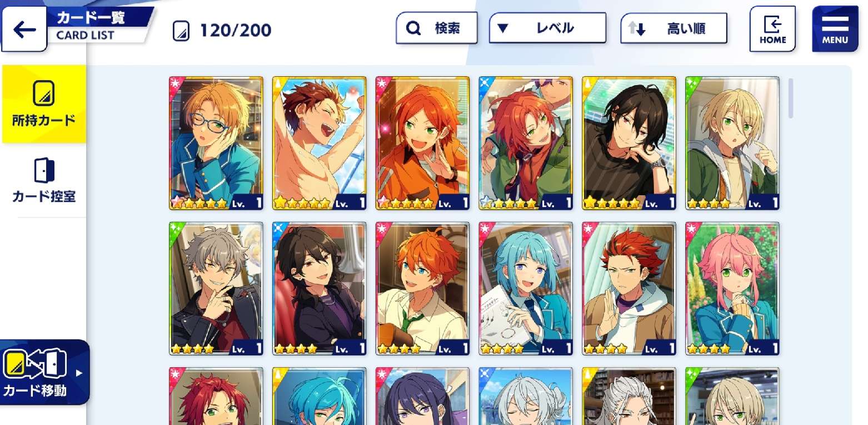Image resolution: width=868 pixels, height=425 pixels.
Task: Select the 所持カード sidebar tab
Action: 43,104
